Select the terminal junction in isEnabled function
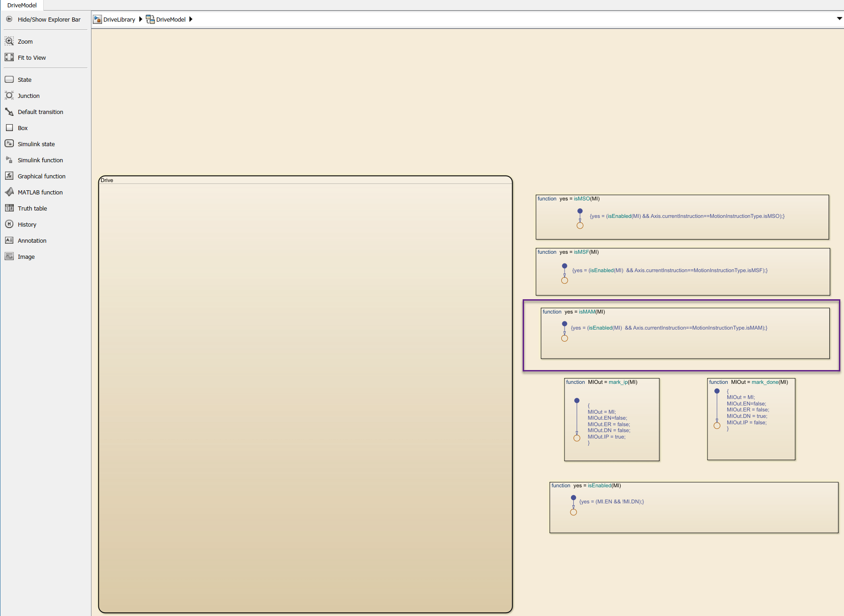This screenshot has width=844, height=616. tap(573, 512)
